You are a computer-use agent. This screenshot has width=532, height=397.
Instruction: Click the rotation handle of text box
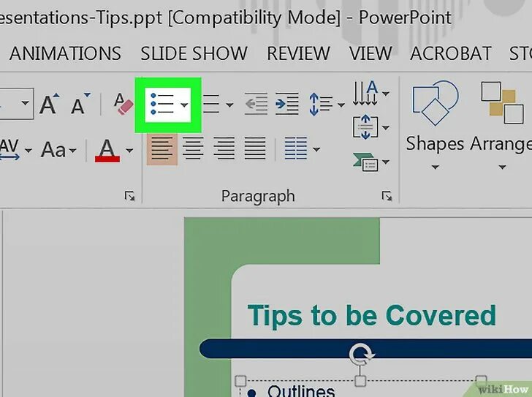(x=361, y=355)
